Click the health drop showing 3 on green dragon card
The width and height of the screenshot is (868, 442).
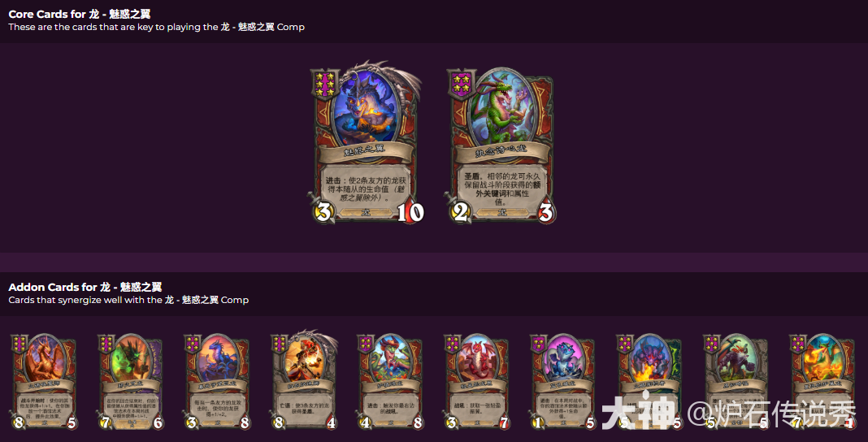546,212
